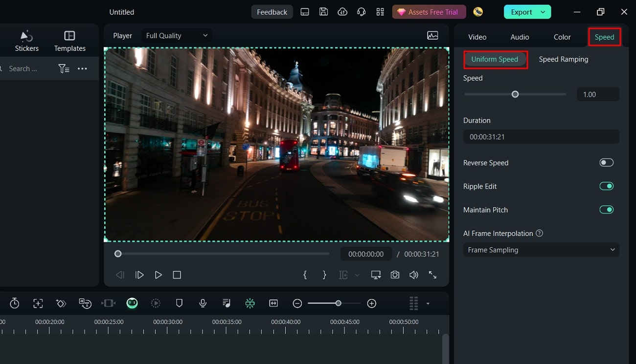
Task: Open the apps grid icon
Action: pyautogui.click(x=380, y=12)
